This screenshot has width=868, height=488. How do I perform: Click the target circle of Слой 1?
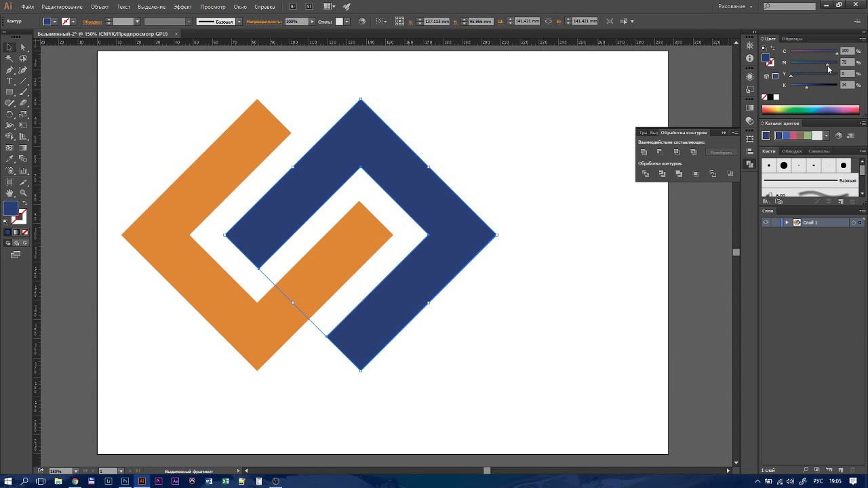coord(853,222)
